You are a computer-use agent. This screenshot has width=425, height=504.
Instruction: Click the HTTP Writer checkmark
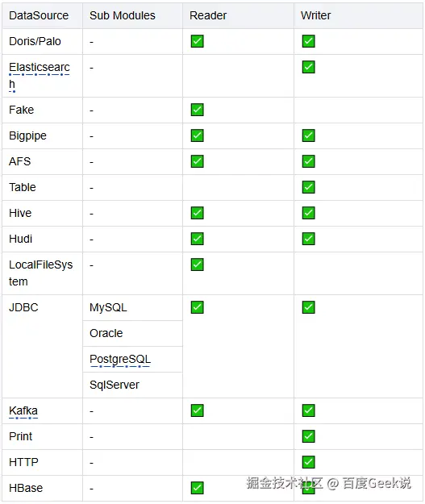coord(308,462)
